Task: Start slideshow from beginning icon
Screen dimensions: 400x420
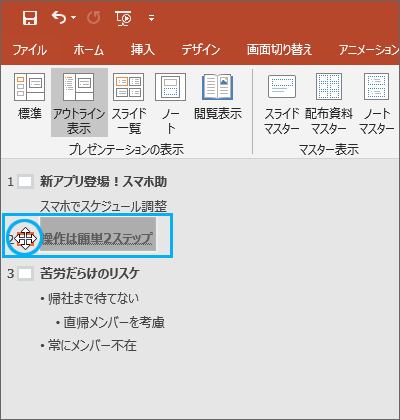Action: point(123,18)
